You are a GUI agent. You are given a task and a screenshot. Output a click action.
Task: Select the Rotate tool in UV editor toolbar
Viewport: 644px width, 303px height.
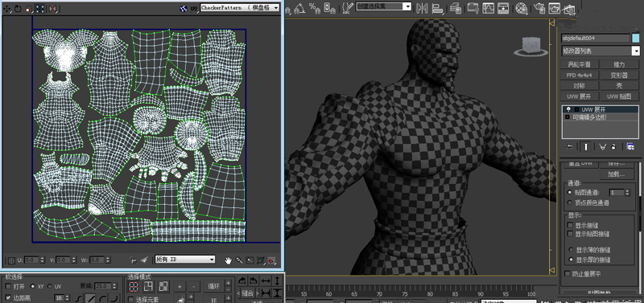[18, 8]
